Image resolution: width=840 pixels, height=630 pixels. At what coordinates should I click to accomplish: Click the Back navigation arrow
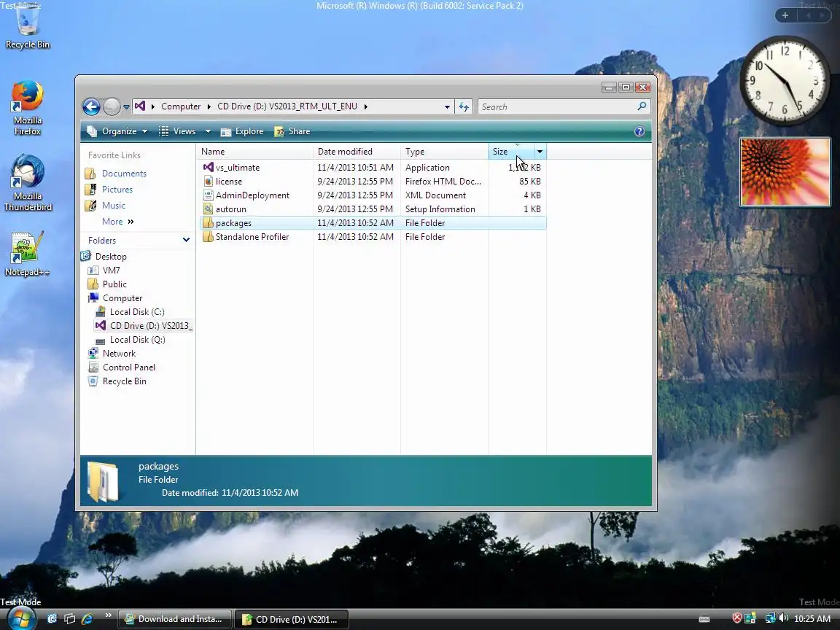point(92,106)
